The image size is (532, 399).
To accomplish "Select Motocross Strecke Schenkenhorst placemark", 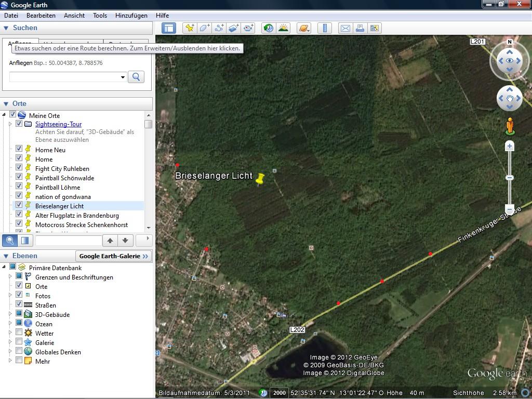I will point(82,225).
